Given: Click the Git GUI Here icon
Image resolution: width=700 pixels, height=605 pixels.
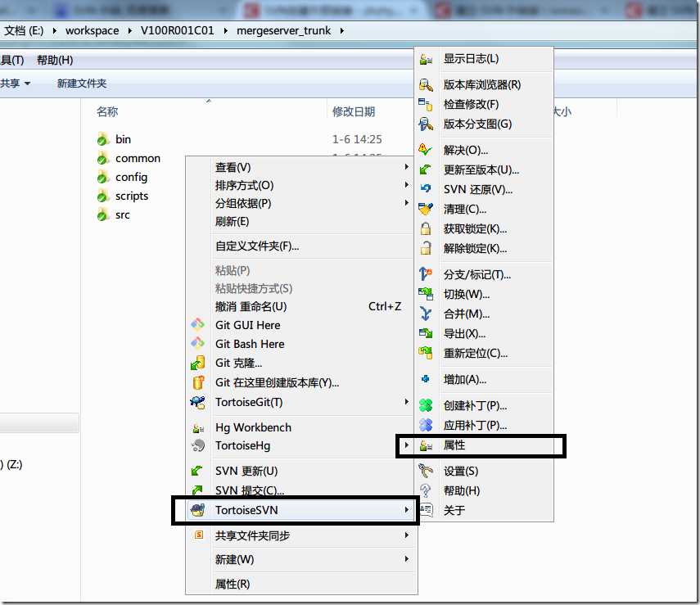Looking at the screenshot, I should pyautogui.click(x=198, y=324).
